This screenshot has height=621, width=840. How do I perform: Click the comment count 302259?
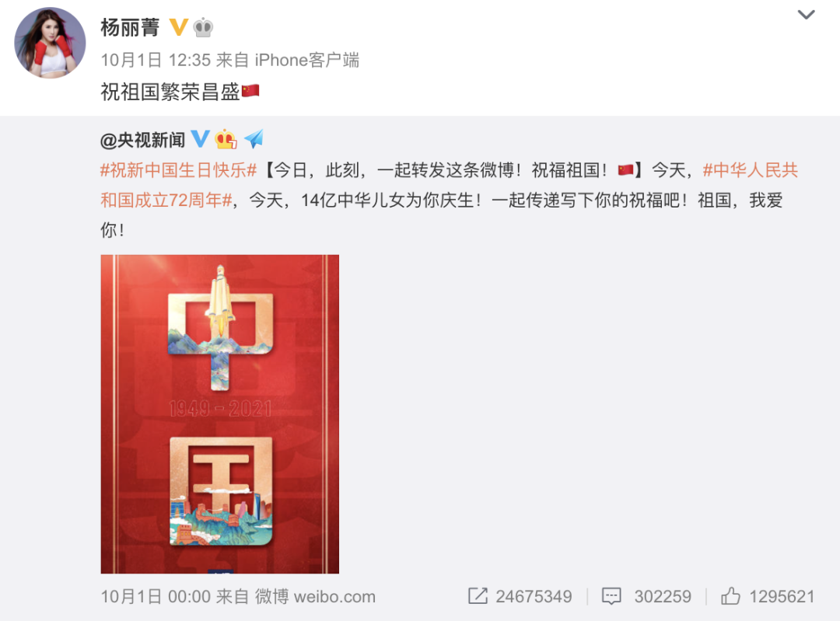coord(663,596)
